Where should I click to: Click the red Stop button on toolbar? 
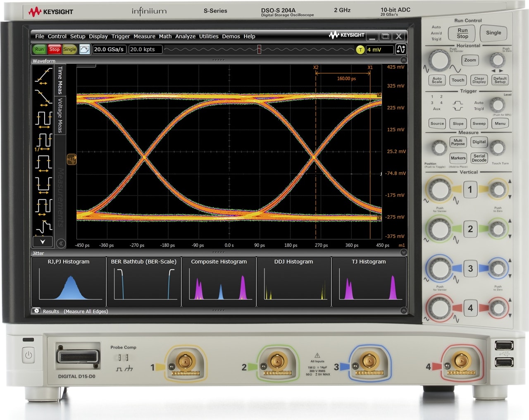pyautogui.click(x=55, y=49)
